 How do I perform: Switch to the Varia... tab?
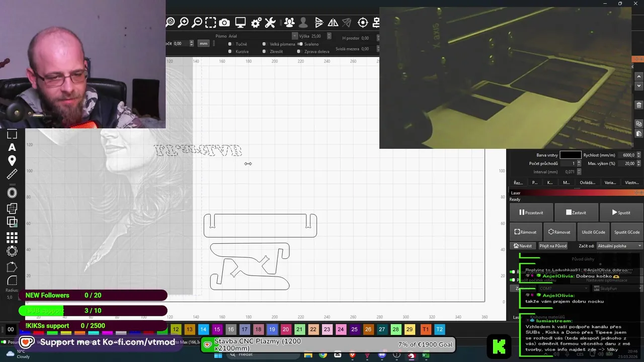coord(610,183)
